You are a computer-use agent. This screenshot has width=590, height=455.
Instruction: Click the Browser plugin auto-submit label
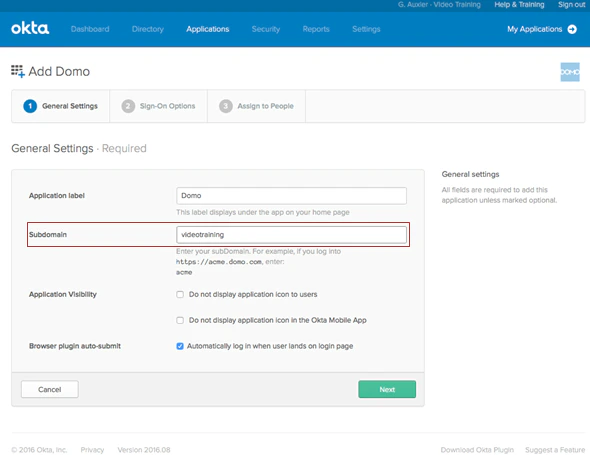(x=75, y=346)
